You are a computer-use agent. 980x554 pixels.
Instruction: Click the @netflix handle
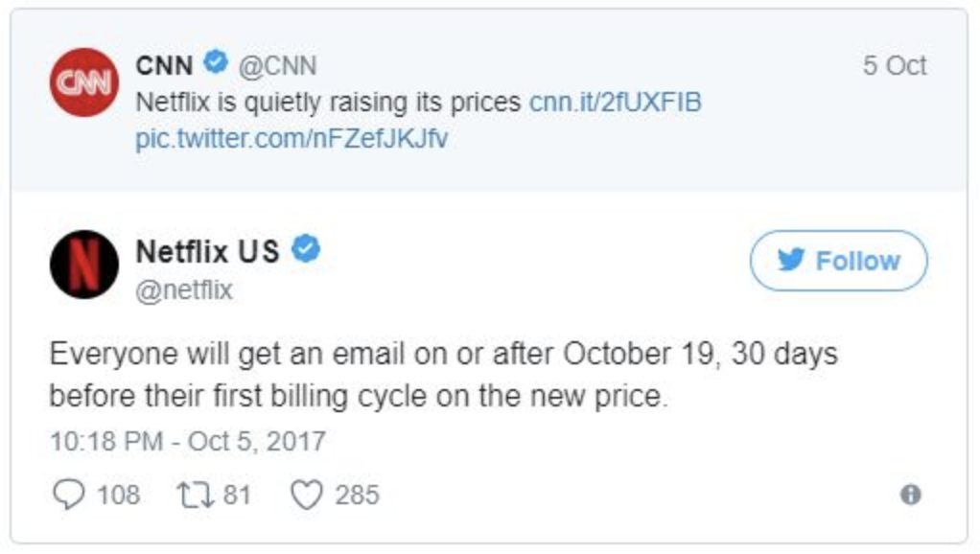[x=184, y=289]
